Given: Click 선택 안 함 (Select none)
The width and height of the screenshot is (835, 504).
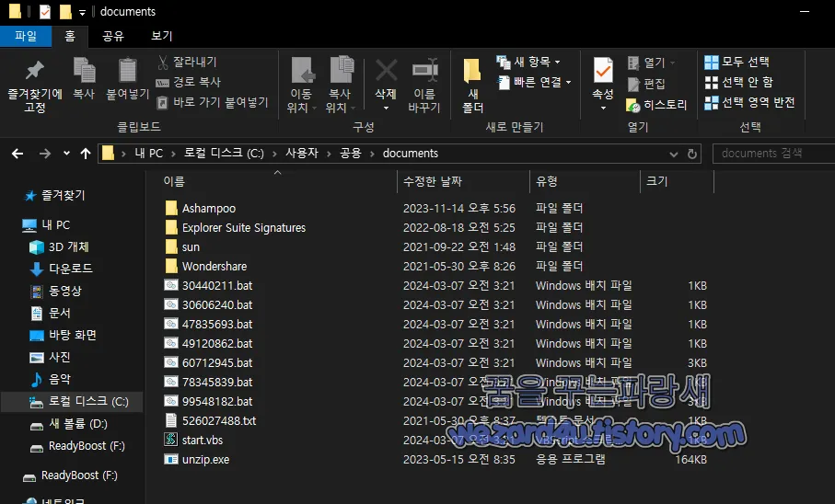Looking at the screenshot, I should click(x=738, y=82).
